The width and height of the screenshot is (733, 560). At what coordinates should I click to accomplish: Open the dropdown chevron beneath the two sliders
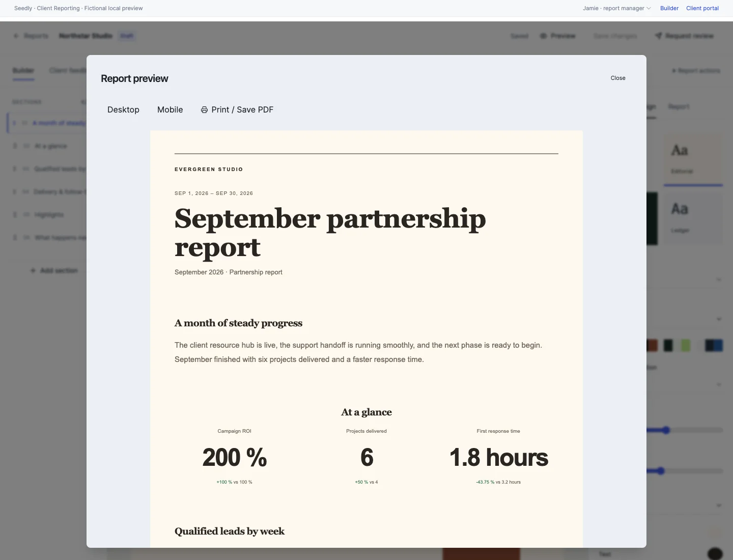(x=719, y=506)
